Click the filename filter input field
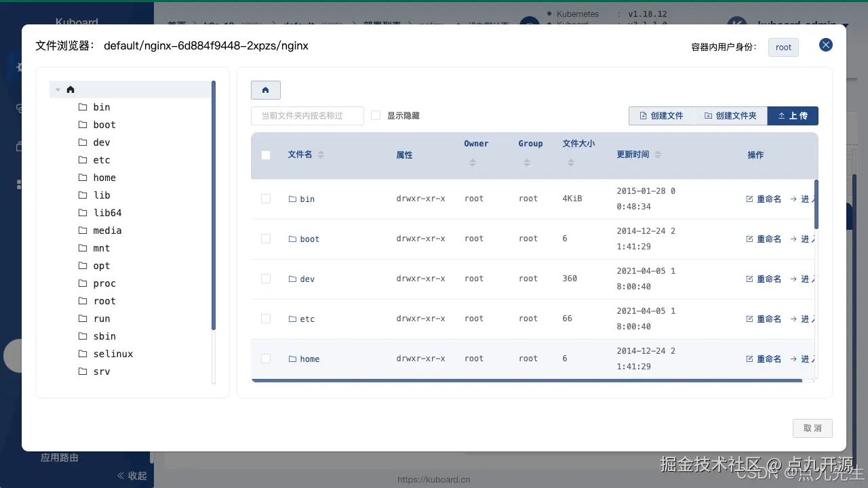The height and width of the screenshot is (488, 868). tap(307, 115)
